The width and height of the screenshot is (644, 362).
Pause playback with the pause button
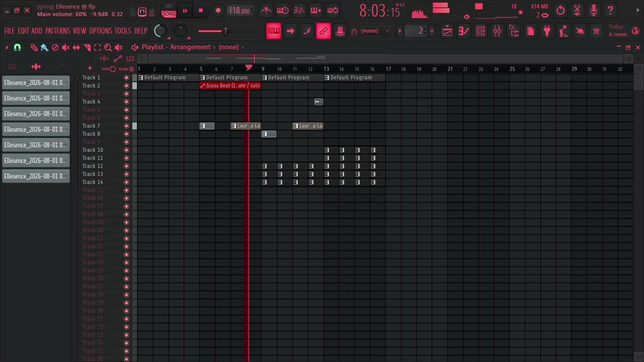click(185, 11)
